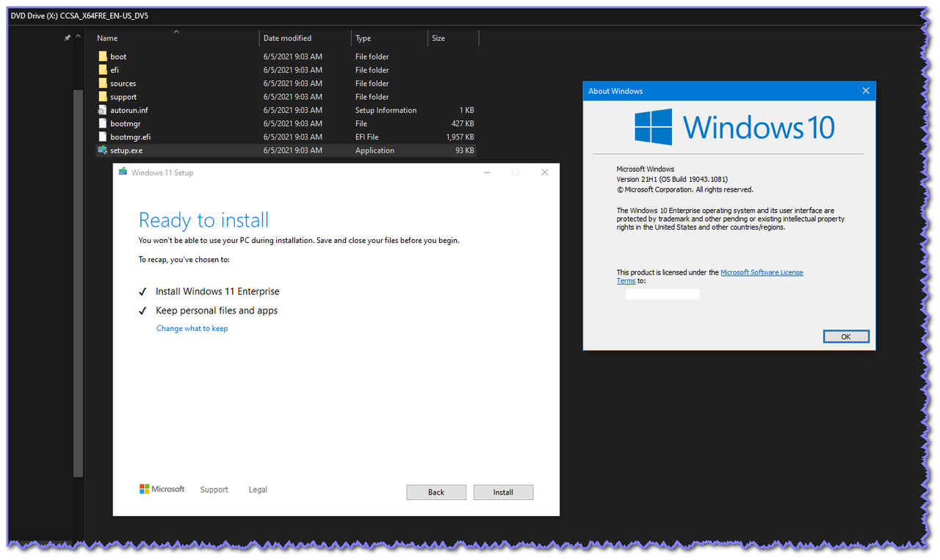This screenshot has width=940, height=560.
Task: Close the Windows 11 Setup window
Action: pyautogui.click(x=544, y=172)
